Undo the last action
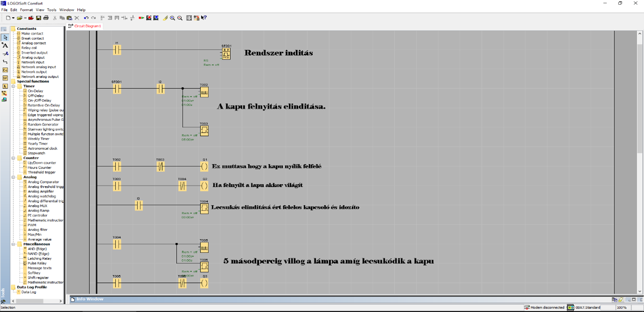 coord(86,18)
